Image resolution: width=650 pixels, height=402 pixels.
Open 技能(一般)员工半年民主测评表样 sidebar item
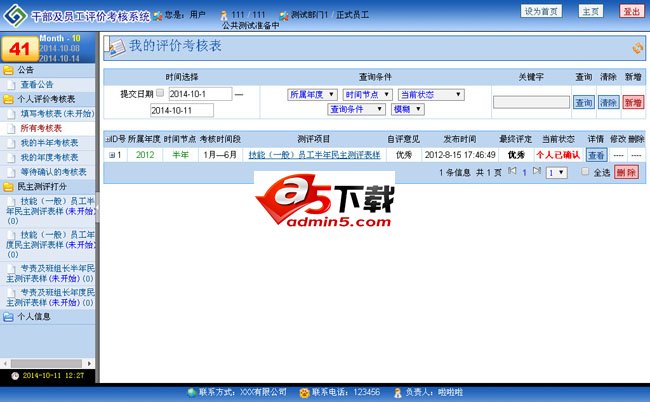coord(50,211)
